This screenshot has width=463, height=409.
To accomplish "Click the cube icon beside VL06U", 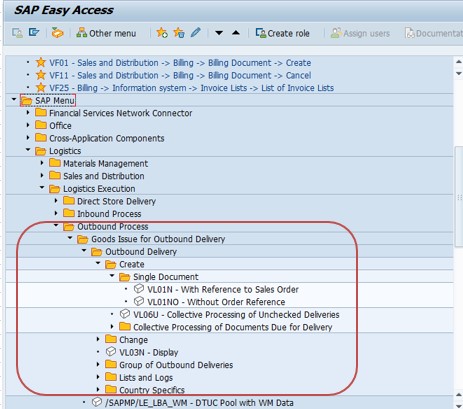I will pos(125,314).
